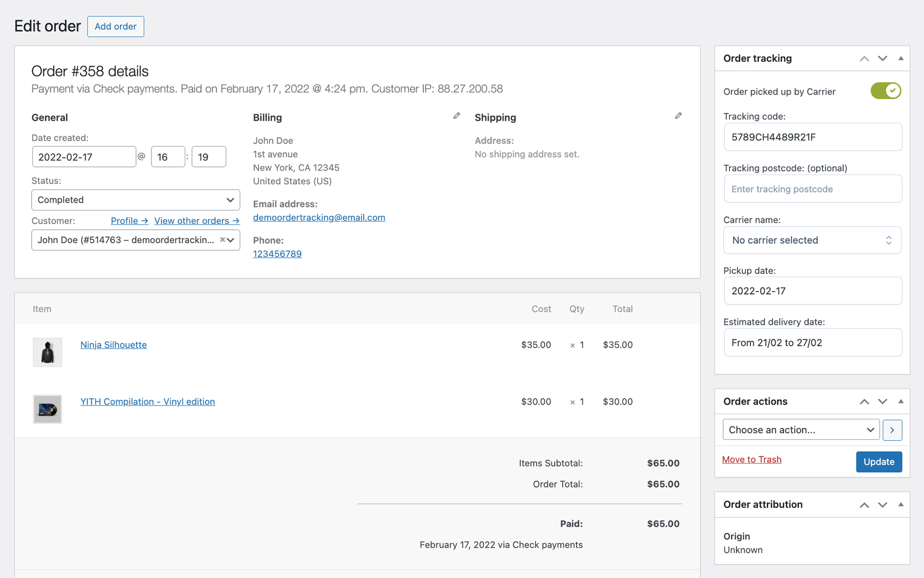
Task: Move Order actions panel down
Action: pos(882,401)
